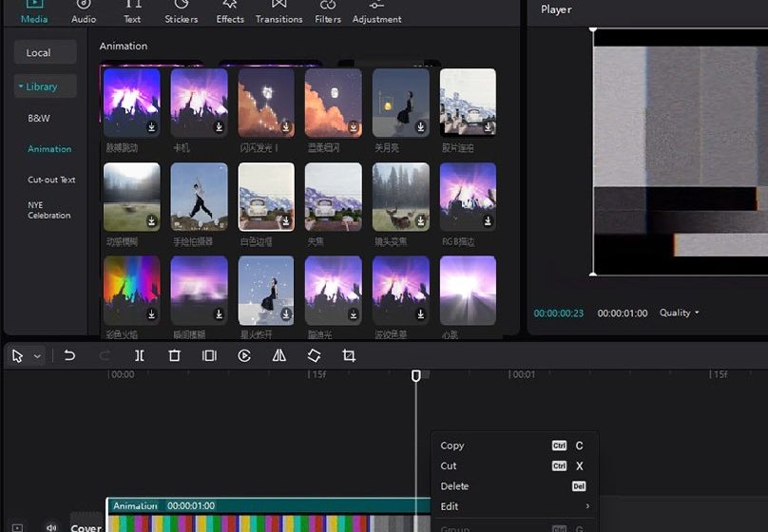Click the Cover button on timeline
The width and height of the screenshot is (768, 532).
pyautogui.click(x=86, y=527)
